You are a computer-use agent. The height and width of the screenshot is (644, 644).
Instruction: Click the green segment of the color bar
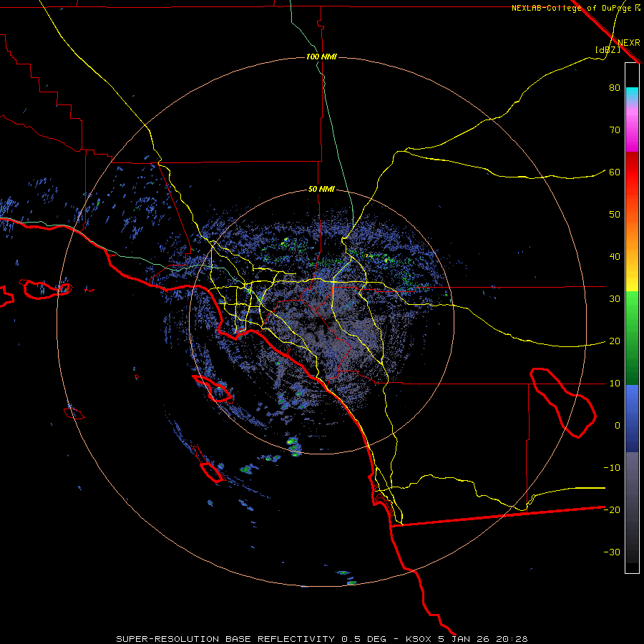pos(632,338)
